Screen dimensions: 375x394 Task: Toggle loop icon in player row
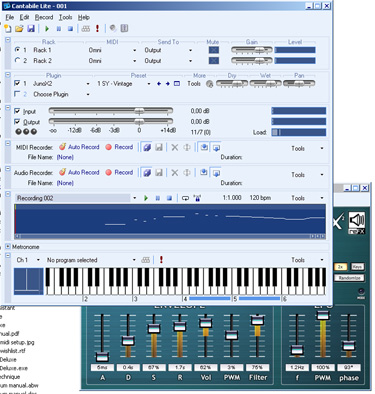tap(185, 198)
